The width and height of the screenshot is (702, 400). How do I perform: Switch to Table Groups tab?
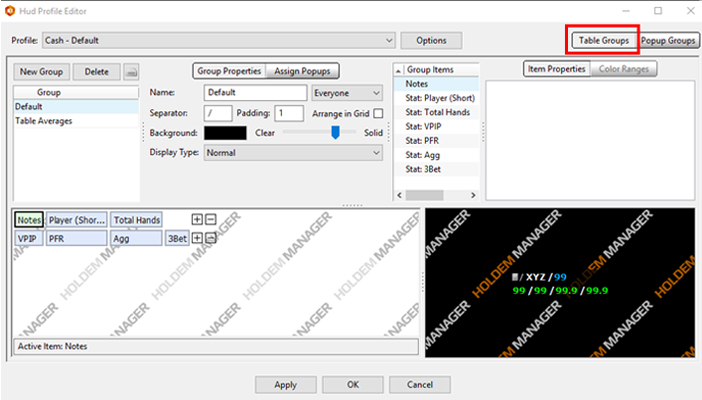[x=604, y=40]
